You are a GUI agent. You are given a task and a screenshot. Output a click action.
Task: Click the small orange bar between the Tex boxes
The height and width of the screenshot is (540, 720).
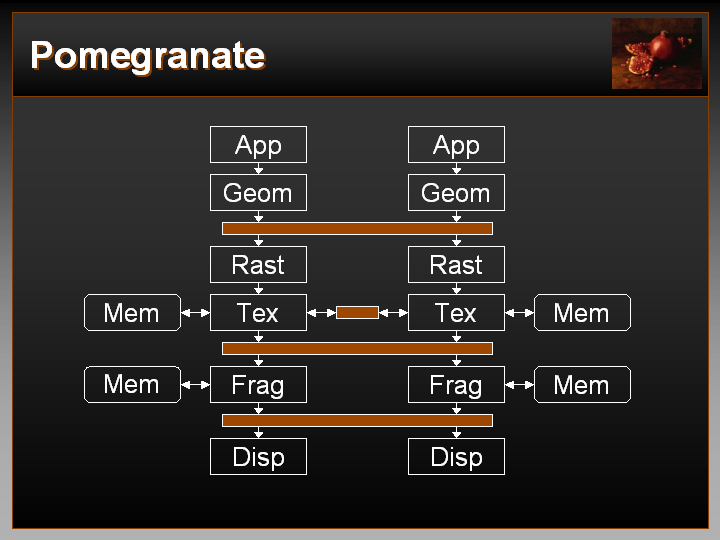(357, 313)
